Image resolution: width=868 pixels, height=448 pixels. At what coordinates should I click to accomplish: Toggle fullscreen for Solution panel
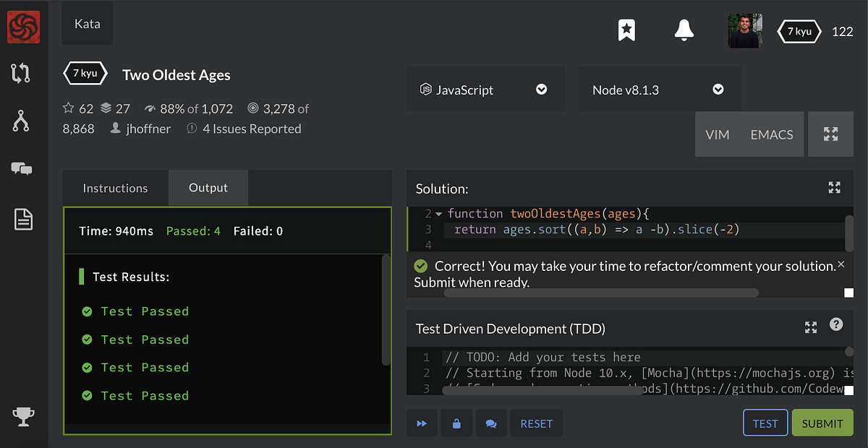coord(834,188)
